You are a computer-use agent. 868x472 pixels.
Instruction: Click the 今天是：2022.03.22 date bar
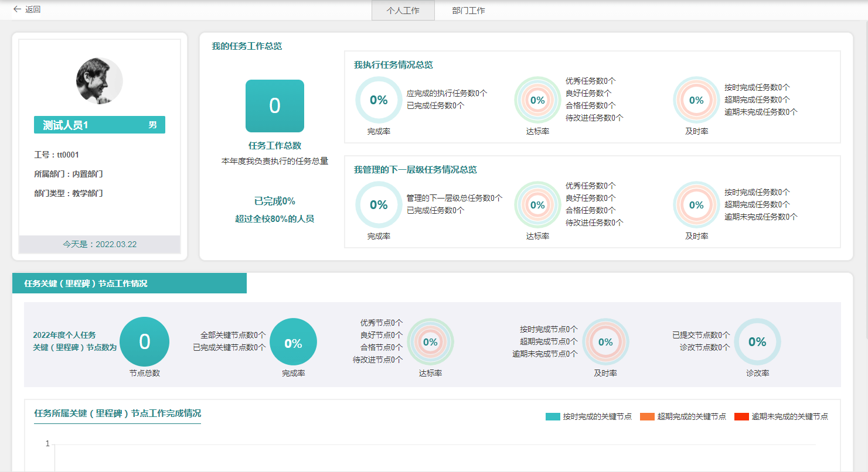point(100,244)
